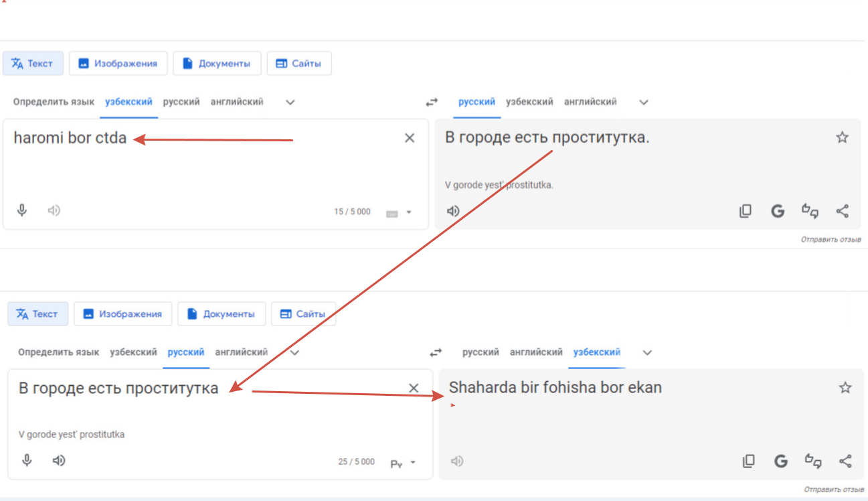Click lower 'Отправить отзыв' link
This screenshot has width=868, height=501.
[834, 490]
